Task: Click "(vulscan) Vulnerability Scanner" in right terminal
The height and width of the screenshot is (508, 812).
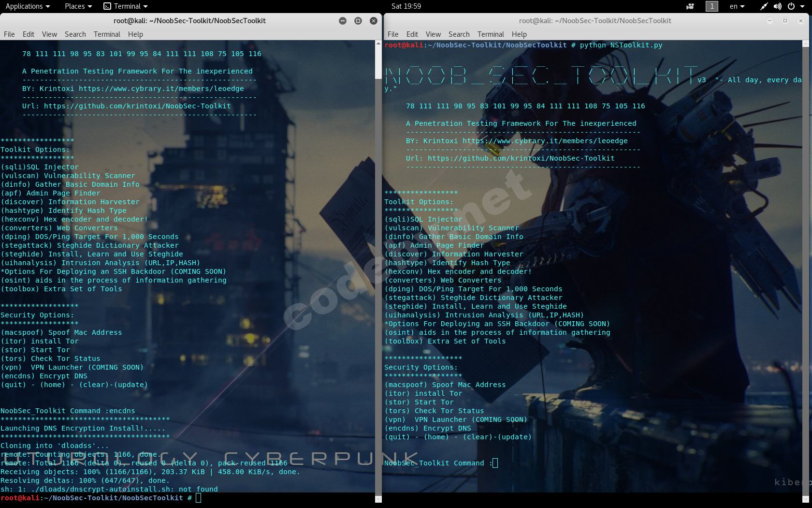Action: 451,228
